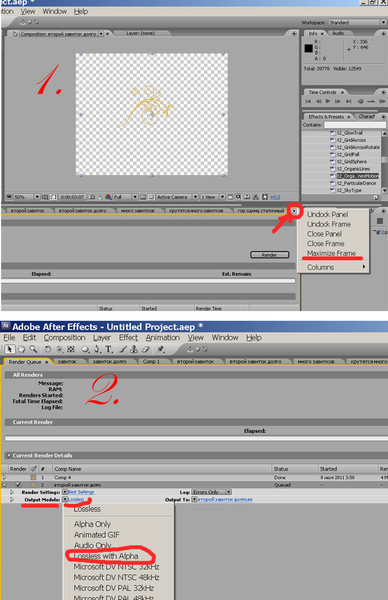The height and width of the screenshot is (600, 388).
Task: Click Play in Time Controls panel
Action: click(x=328, y=101)
